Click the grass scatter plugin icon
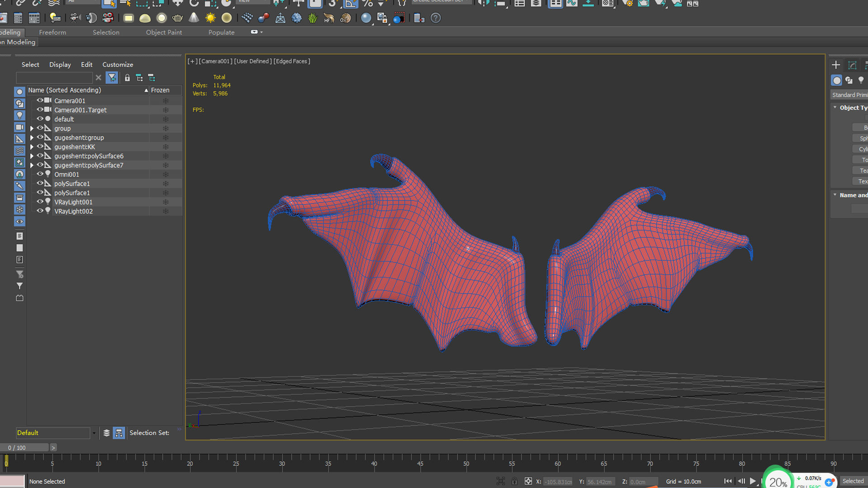The width and height of the screenshot is (868, 488). tap(312, 18)
